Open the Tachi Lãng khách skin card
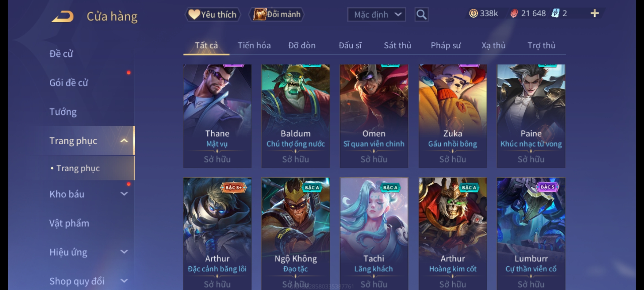Viewport: 644px width, 290px height. click(374, 234)
